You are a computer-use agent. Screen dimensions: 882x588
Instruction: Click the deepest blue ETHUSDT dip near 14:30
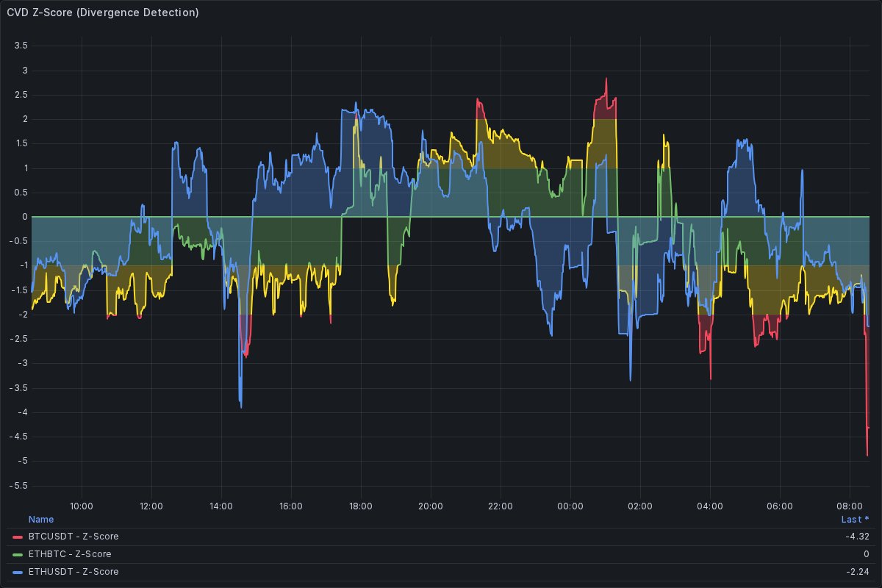tap(240, 406)
